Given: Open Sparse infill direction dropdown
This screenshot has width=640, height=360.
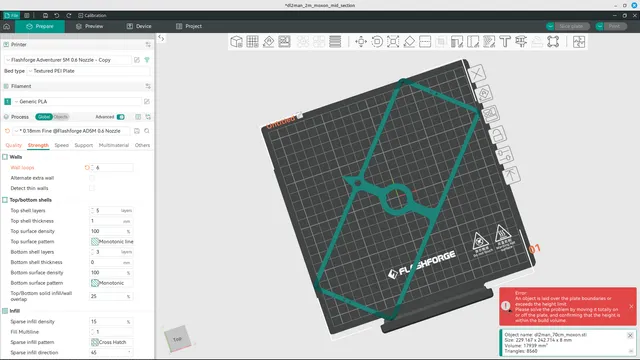Looking at the screenshot, I should point(111,353).
